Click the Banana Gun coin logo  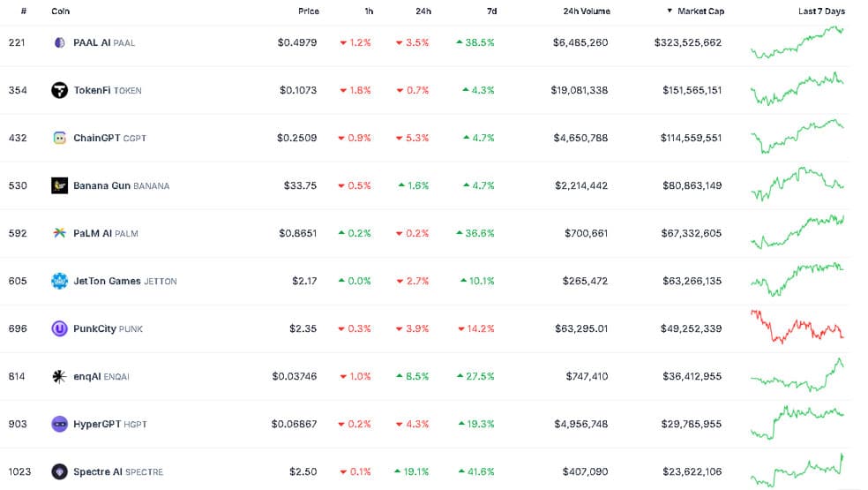pos(59,185)
